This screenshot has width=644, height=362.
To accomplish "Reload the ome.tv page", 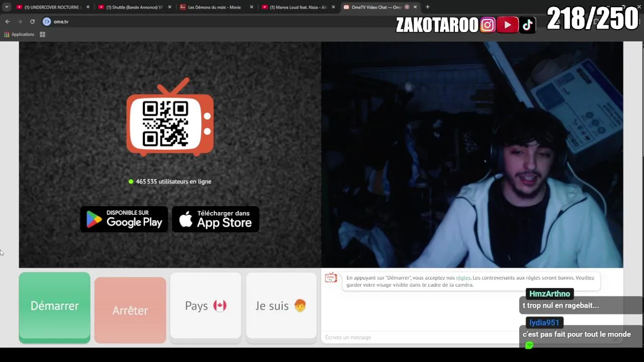I will pyautogui.click(x=32, y=22).
